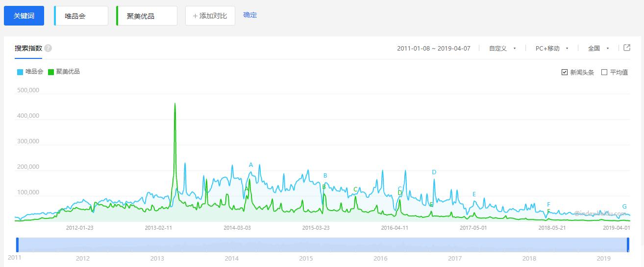
Task: Open the 2011-01-08 ~ 2019-04-07 date range picker
Action: [434, 48]
